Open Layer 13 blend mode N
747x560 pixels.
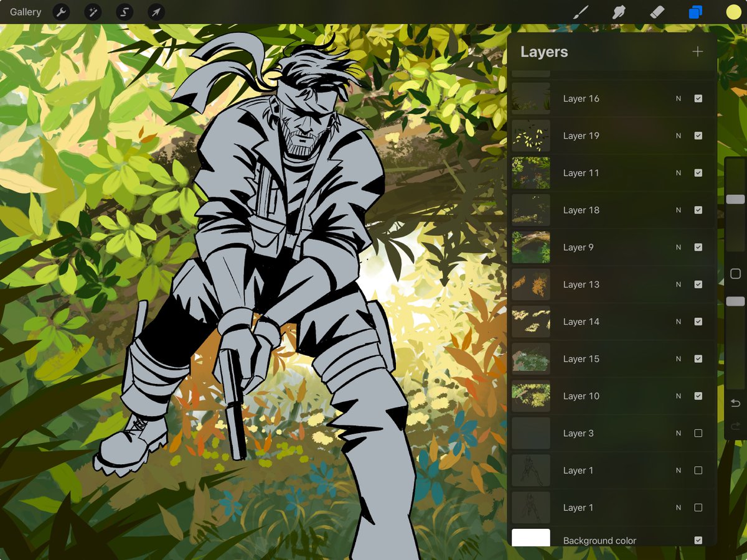[x=679, y=284]
